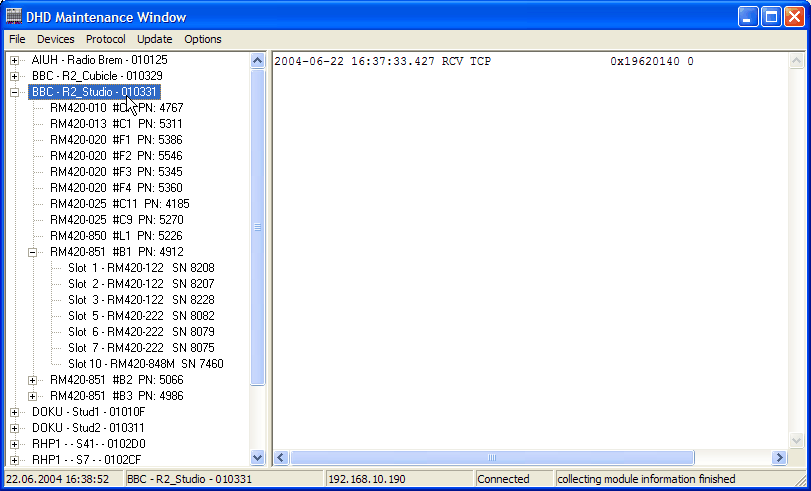Click the log pane scroll down arrow
The image size is (811, 491).
(797, 441)
